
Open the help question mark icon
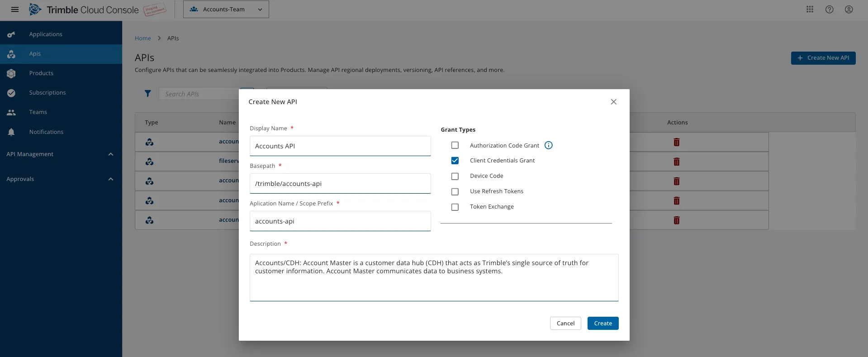pyautogui.click(x=829, y=10)
